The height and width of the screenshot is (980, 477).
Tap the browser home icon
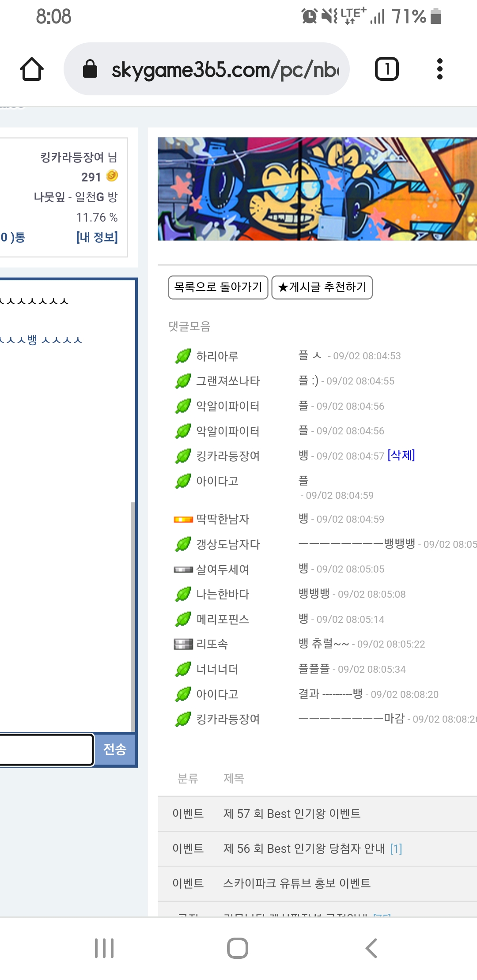coord(32,69)
